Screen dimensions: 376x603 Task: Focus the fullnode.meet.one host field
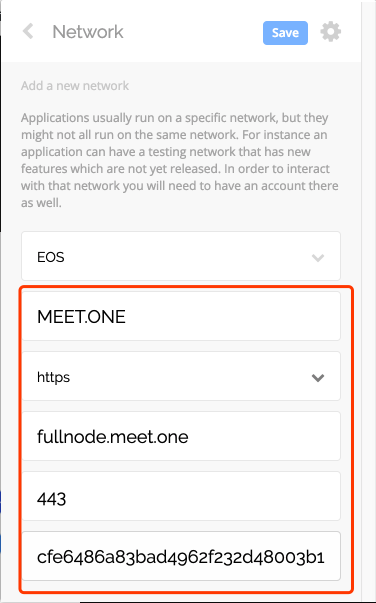[181, 436]
